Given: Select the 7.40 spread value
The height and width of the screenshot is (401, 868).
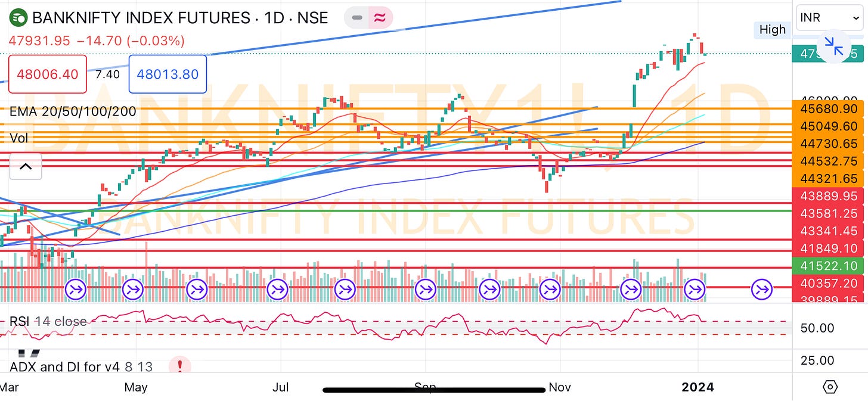Looking at the screenshot, I should point(108,74).
